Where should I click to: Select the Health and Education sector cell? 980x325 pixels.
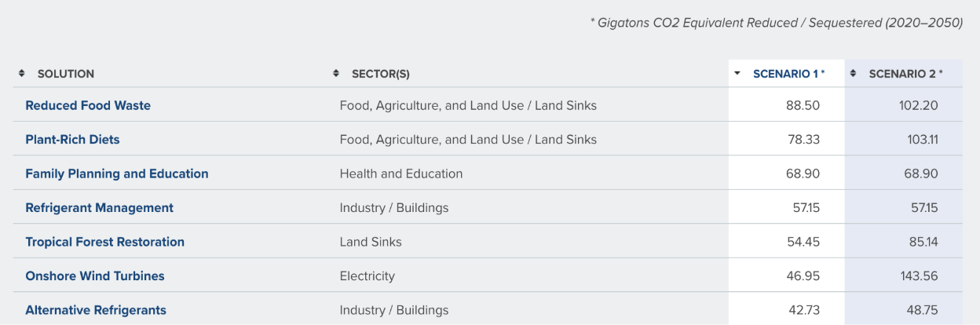[401, 173]
